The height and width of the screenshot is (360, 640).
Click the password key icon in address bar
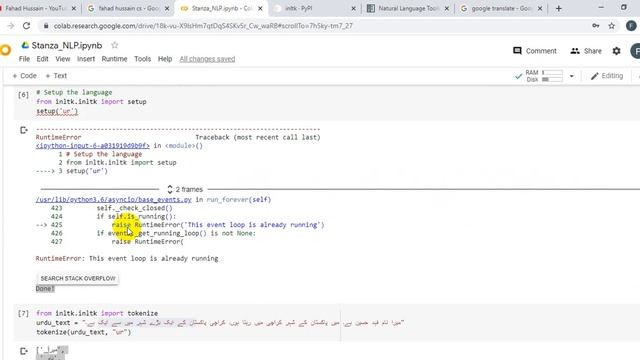(596, 26)
